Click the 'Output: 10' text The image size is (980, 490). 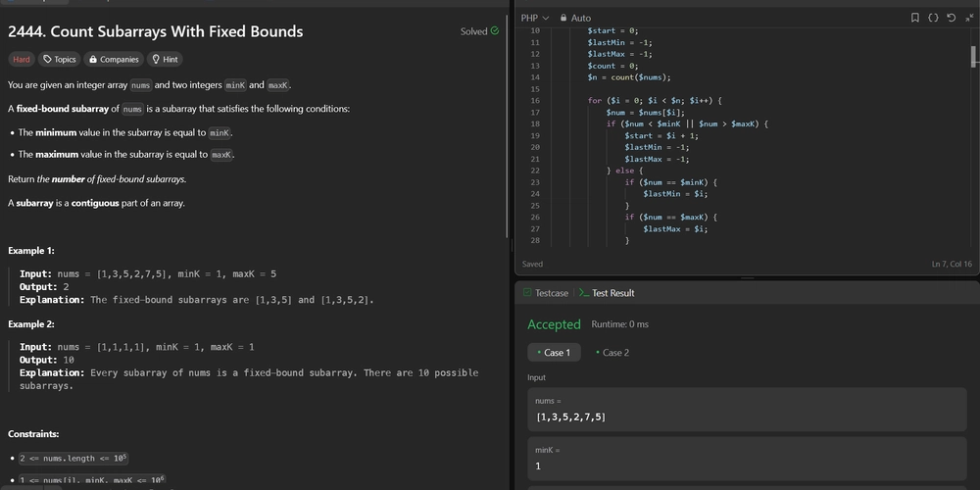pos(47,360)
